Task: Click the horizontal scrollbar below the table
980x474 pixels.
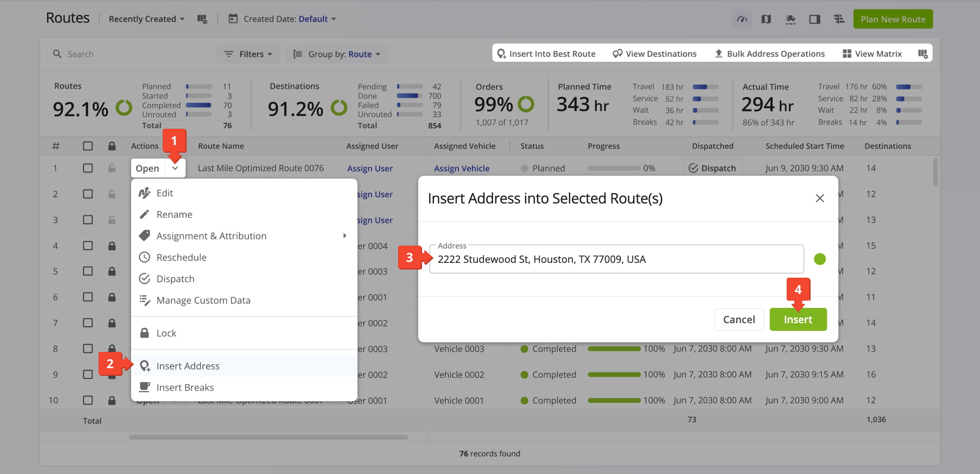Action: 268,437
